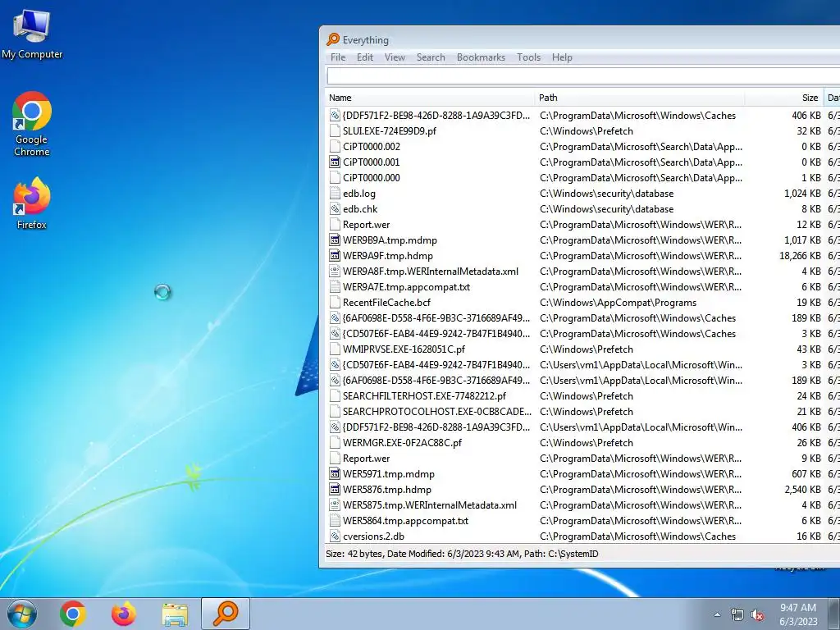Select the WER5971.tmp.mdmp file icon
This screenshot has height=630, width=840.
coord(335,473)
